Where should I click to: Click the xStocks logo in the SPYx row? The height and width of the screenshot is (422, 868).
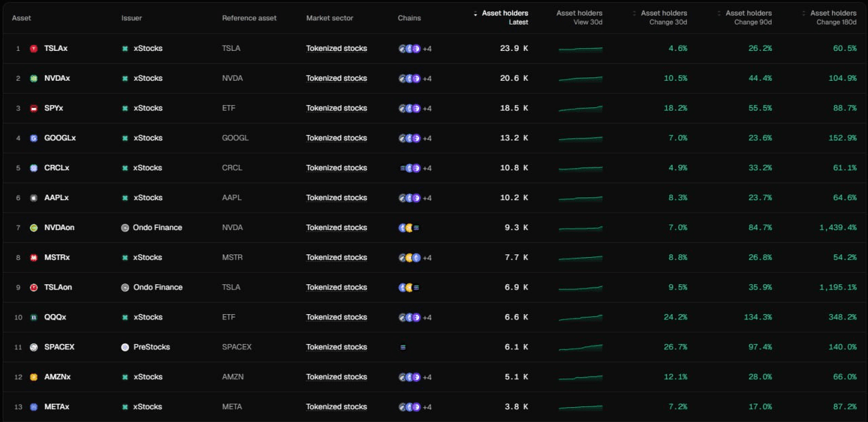click(x=125, y=109)
